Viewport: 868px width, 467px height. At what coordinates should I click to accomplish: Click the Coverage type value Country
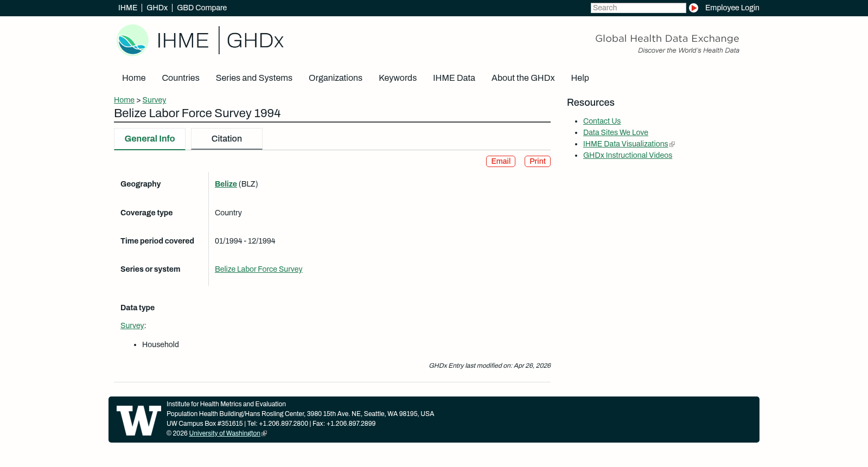(x=228, y=213)
